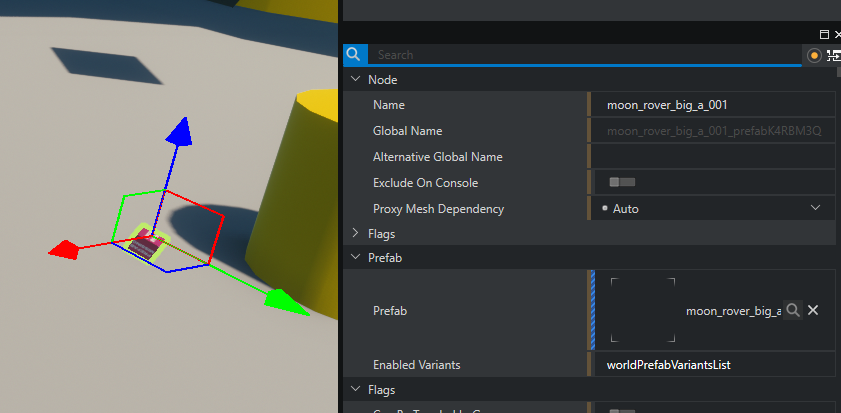Clear the prefab with X icon
The width and height of the screenshot is (841, 413).
pos(813,311)
